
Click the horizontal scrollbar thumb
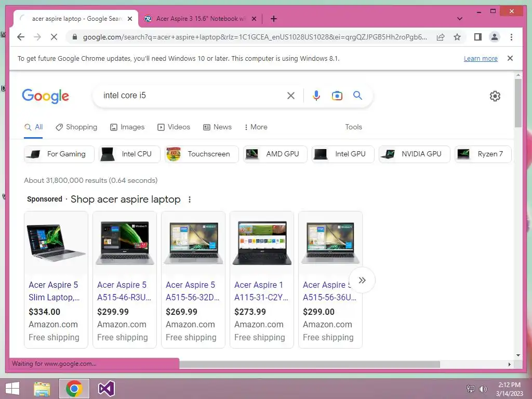pyautogui.click(x=310, y=364)
